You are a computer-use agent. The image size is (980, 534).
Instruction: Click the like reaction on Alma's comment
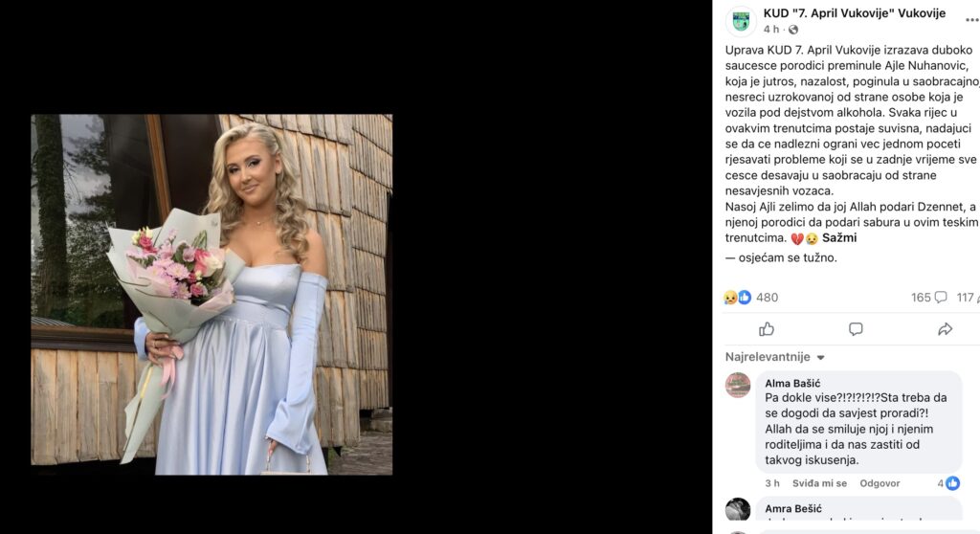pyautogui.click(x=952, y=483)
